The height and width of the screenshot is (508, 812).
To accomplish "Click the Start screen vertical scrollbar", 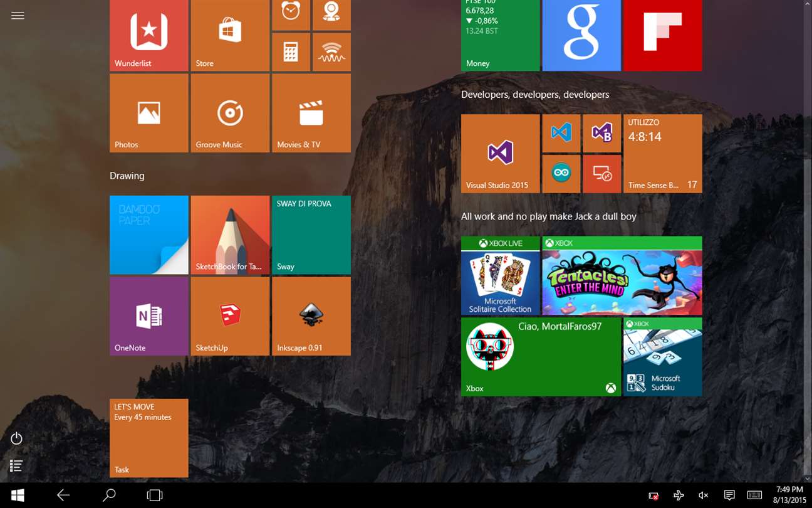I will (x=806, y=241).
